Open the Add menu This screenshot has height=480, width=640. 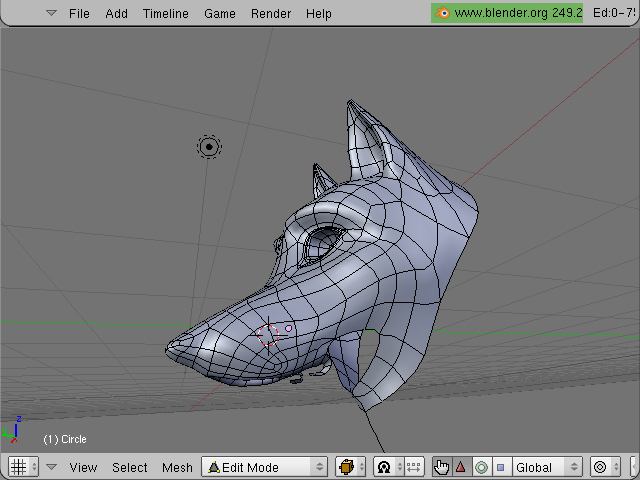pos(116,13)
